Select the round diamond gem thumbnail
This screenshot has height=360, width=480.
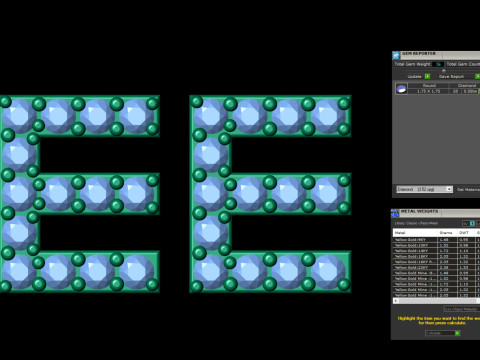(x=401, y=89)
